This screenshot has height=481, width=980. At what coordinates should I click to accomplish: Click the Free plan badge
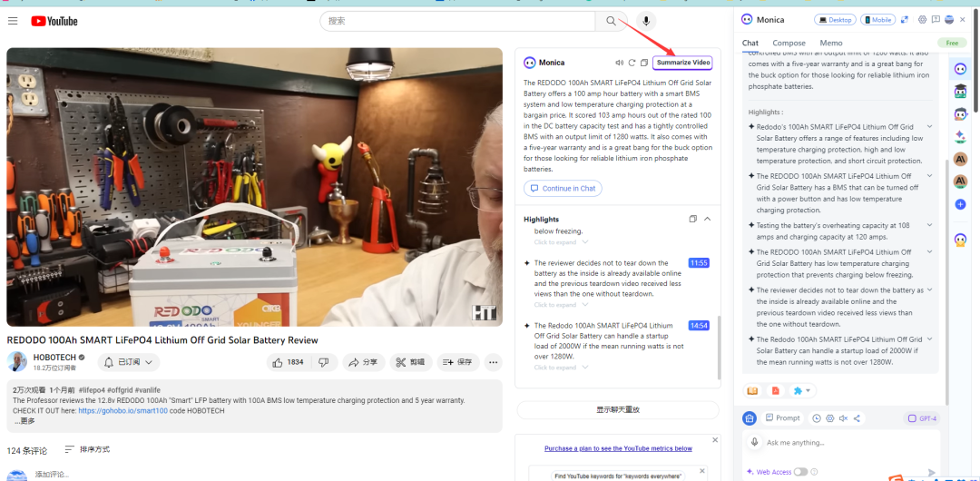pyautogui.click(x=952, y=44)
